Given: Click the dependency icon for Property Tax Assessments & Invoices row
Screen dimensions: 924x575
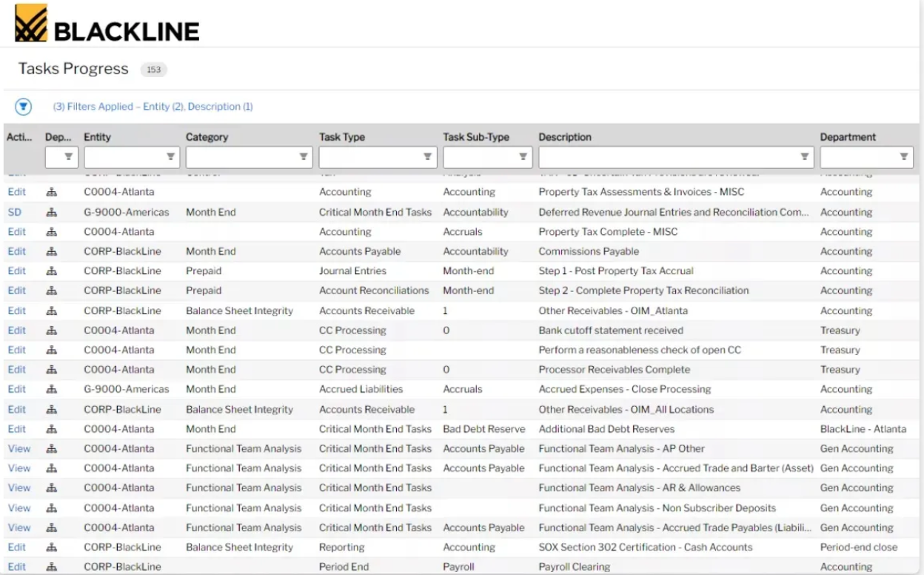Looking at the screenshot, I should click(x=52, y=192).
